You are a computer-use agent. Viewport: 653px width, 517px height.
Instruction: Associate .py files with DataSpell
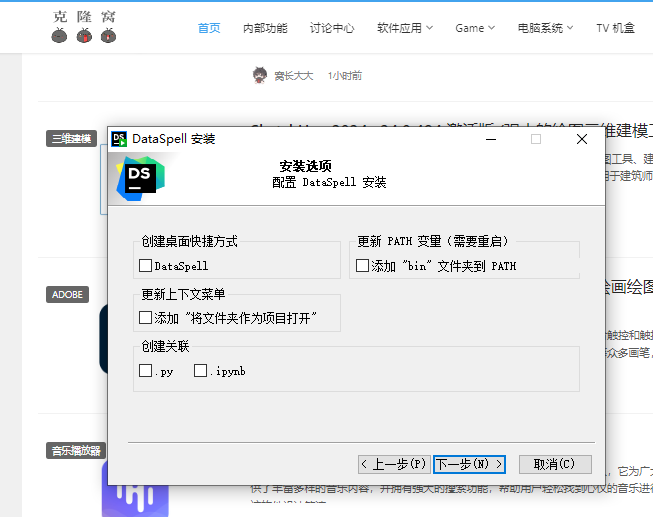(145, 370)
